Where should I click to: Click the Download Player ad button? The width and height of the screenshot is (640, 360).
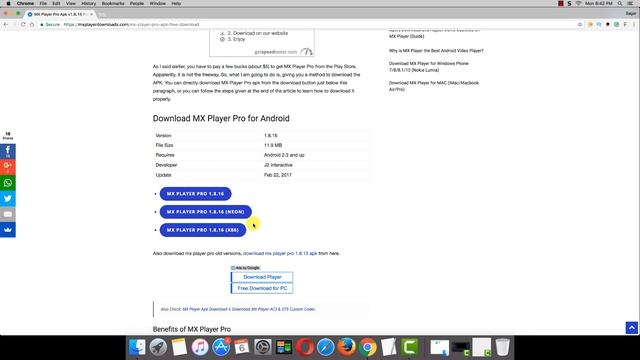(262, 277)
